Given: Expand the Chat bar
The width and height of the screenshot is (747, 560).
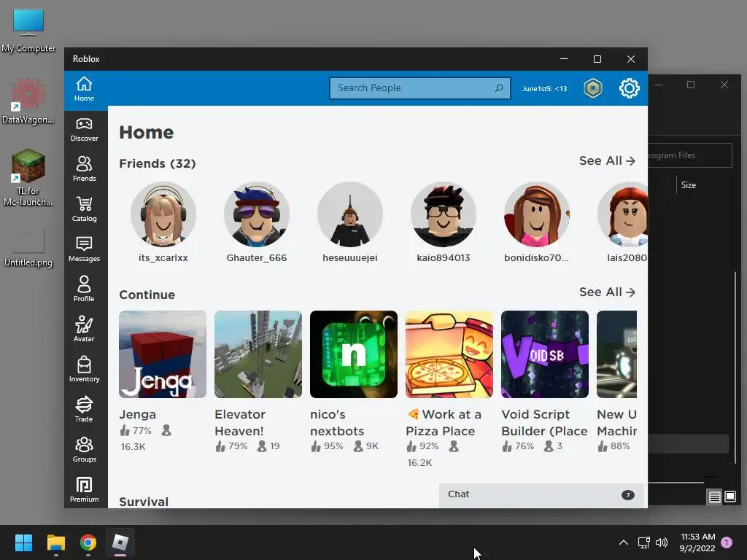Looking at the screenshot, I should (541, 495).
